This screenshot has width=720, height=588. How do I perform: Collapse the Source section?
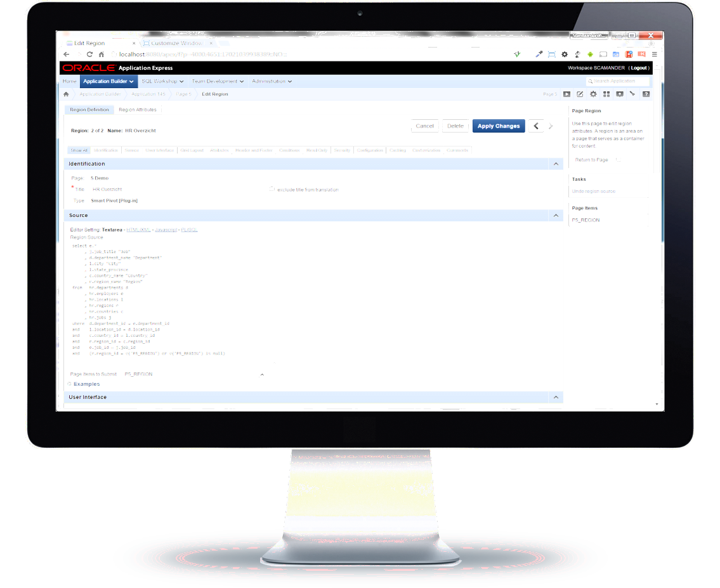click(556, 216)
